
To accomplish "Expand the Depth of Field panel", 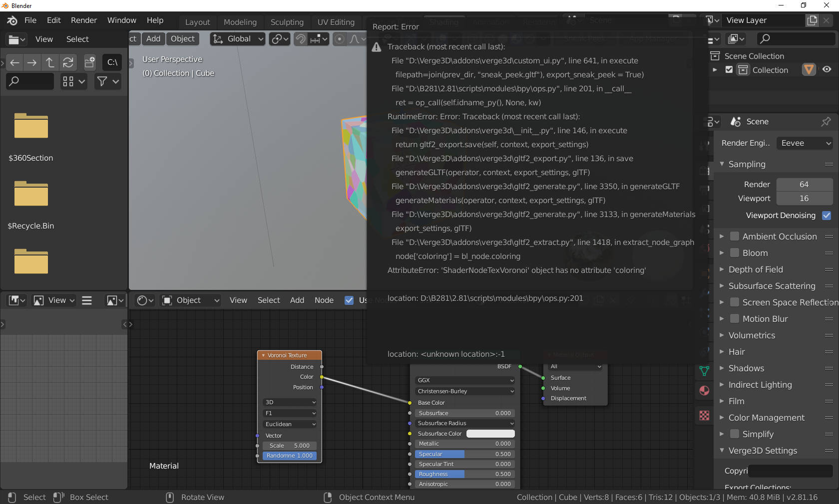I will pyautogui.click(x=756, y=269).
